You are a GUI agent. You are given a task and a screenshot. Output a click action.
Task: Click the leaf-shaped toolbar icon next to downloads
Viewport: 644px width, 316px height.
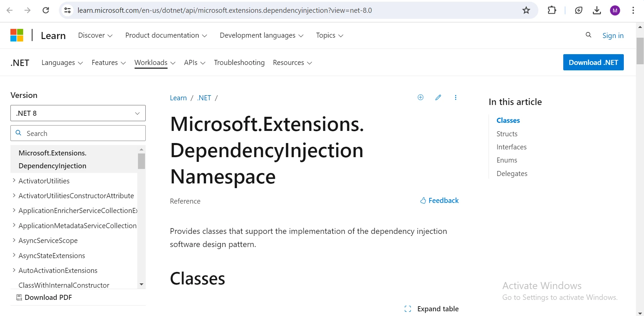pos(579,10)
